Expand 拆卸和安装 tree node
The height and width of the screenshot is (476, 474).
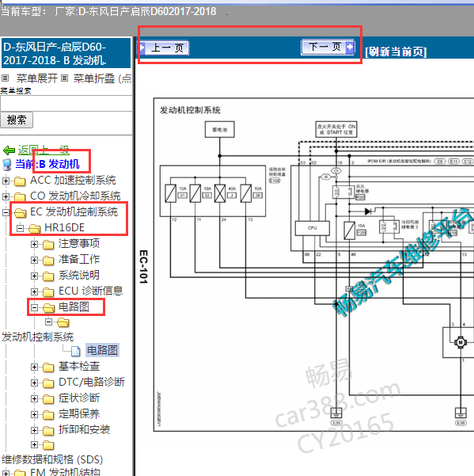(34, 430)
